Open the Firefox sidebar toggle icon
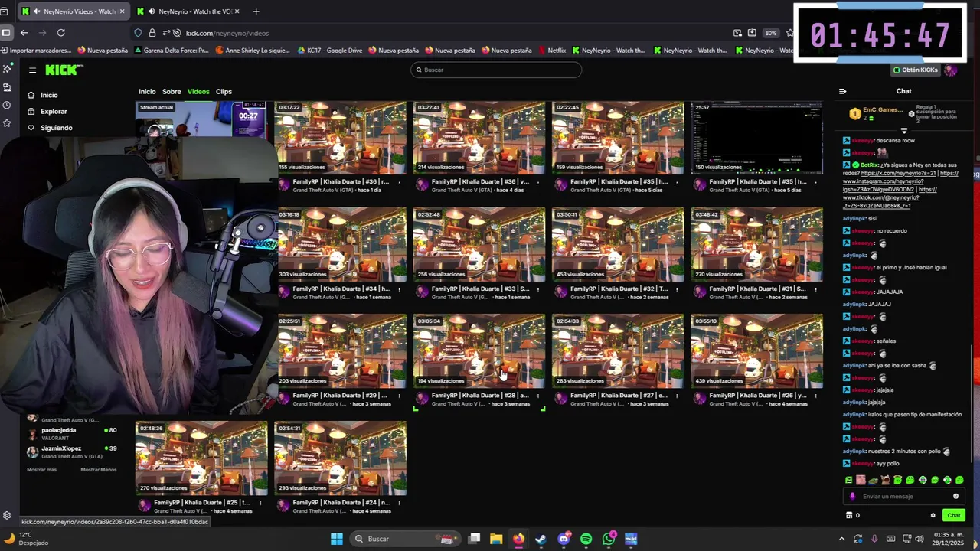This screenshot has width=980, height=551. pyautogui.click(x=6, y=33)
